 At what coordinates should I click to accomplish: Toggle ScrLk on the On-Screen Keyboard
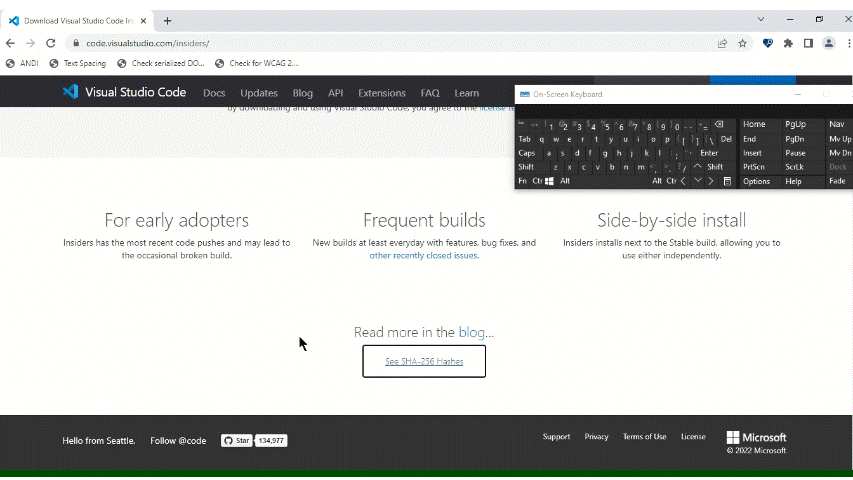pyautogui.click(x=795, y=167)
